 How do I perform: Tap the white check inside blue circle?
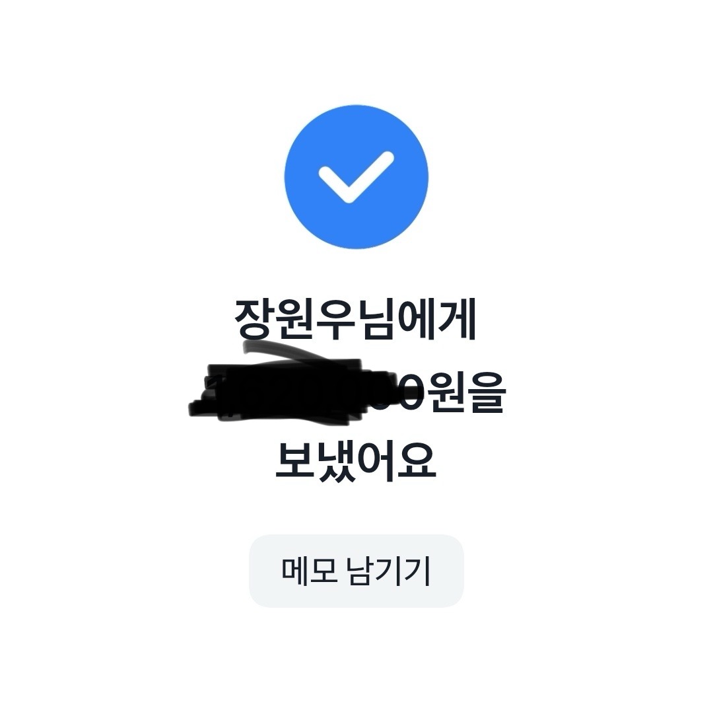[356, 177]
